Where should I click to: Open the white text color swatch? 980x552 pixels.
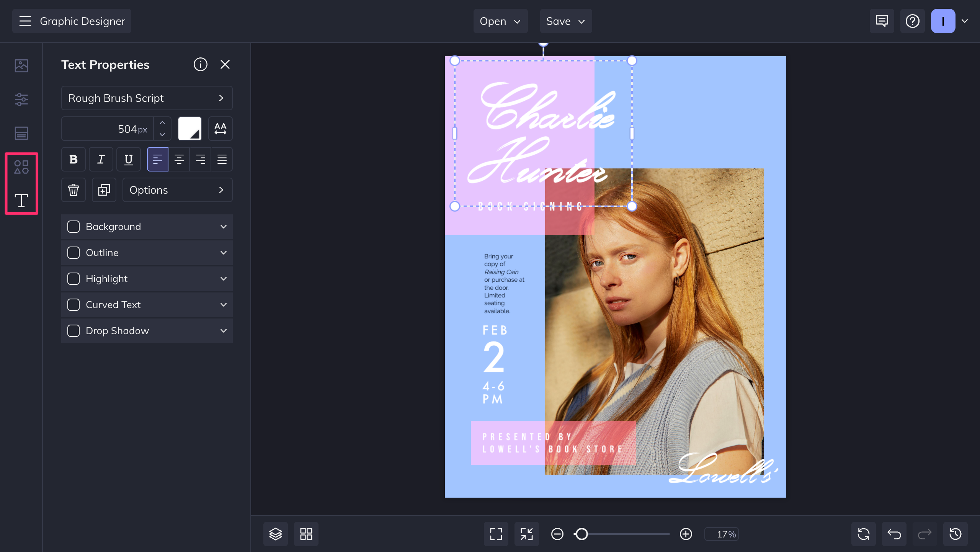click(189, 129)
